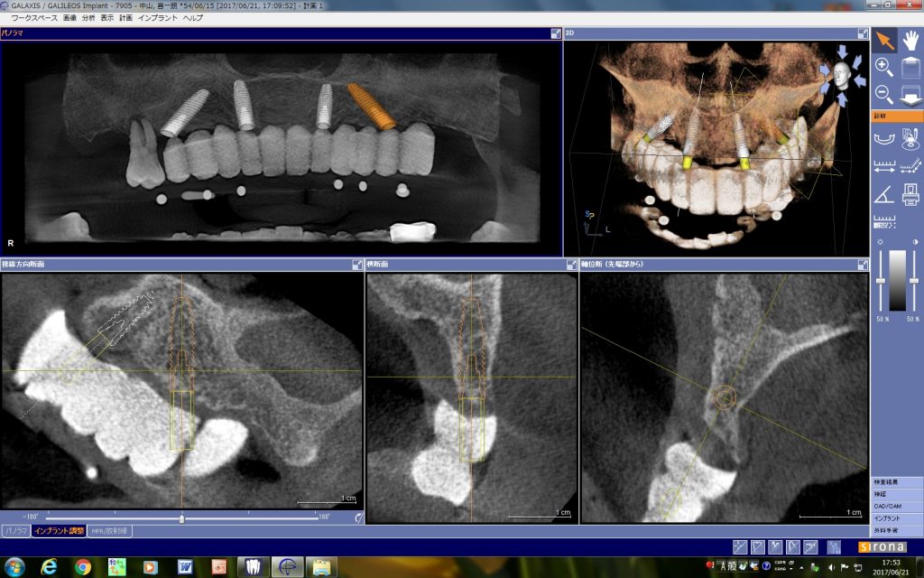Click second bottom toolbar view icon
This screenshot has height=578, width=924.
pos(758,547)
